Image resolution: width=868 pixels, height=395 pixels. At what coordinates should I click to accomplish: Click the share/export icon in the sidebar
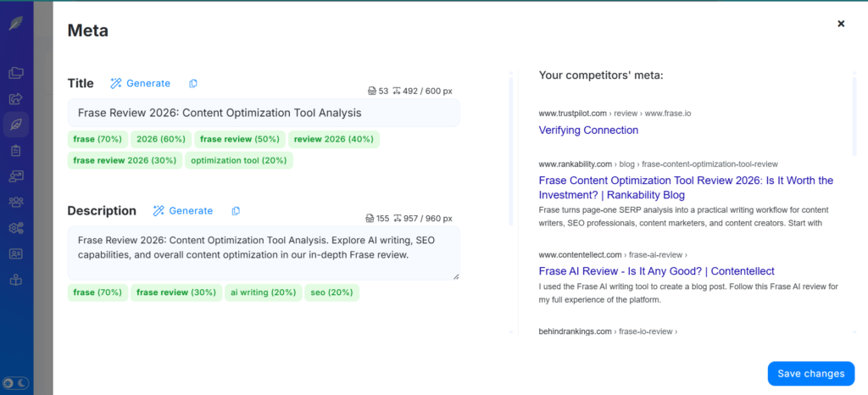16,98
